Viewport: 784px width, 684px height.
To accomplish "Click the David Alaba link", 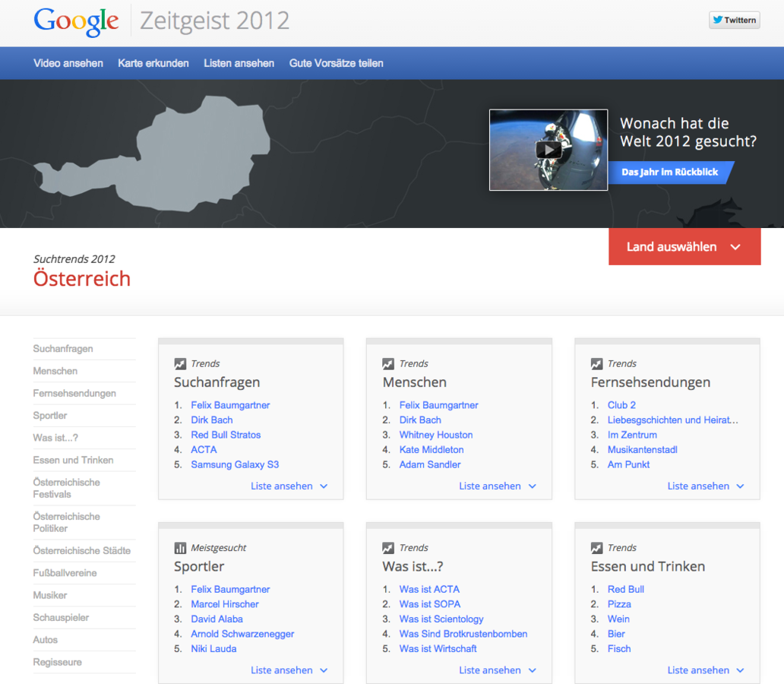I will coord(217,619).
